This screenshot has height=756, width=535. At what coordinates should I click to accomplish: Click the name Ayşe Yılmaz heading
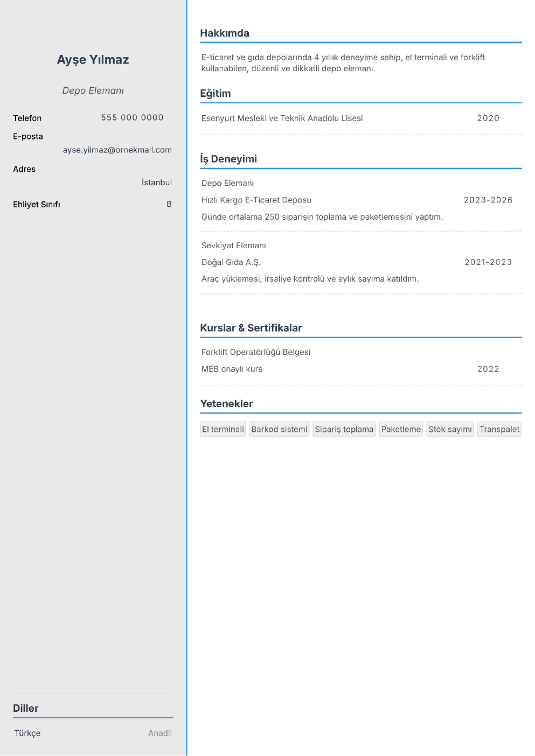pos(93,60)
